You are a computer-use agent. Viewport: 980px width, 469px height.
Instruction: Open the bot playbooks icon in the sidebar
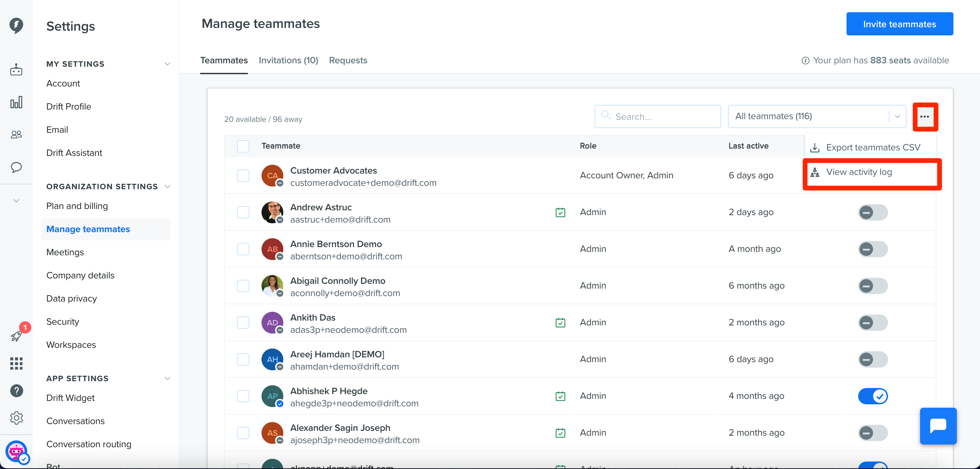(16, 70)
